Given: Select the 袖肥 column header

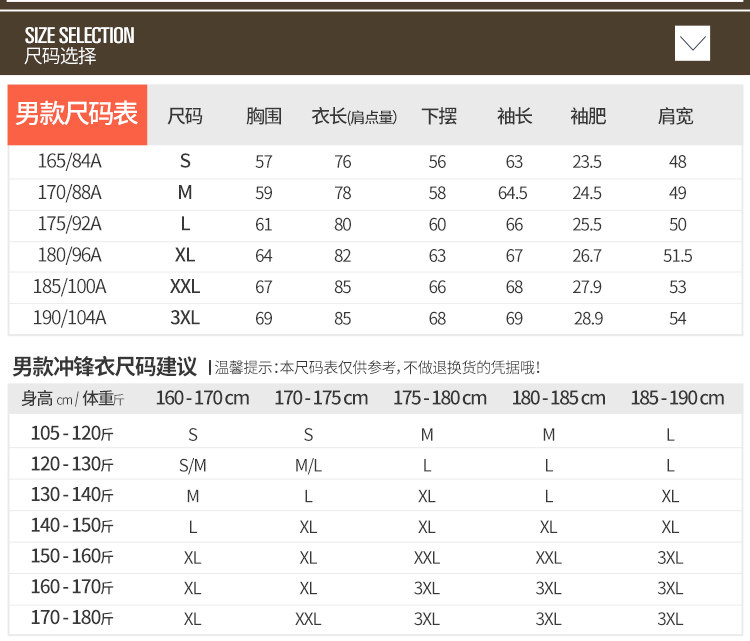Looking at the screenshot, I should pos(588,116).
